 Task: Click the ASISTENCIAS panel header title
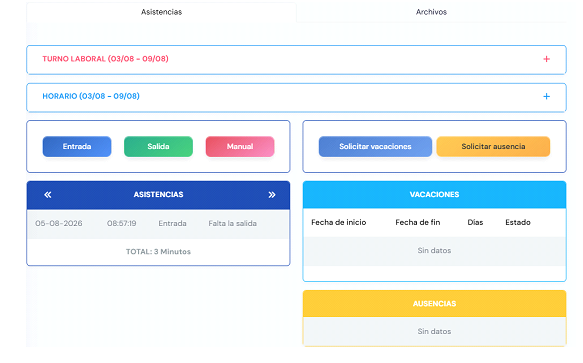coord(158,195)
